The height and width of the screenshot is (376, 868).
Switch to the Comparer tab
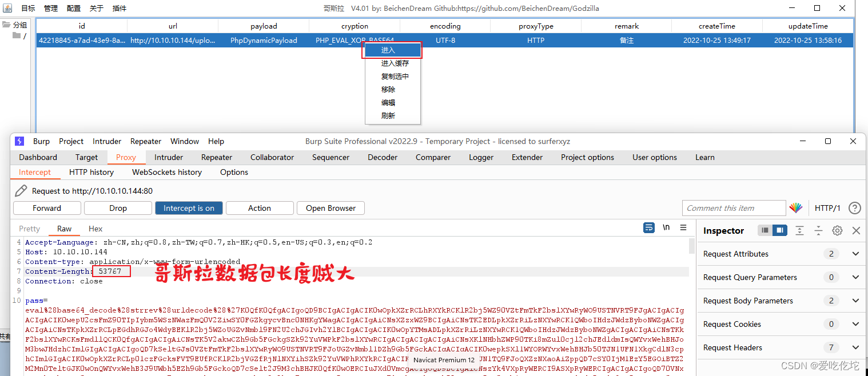(x=433, y=157)
